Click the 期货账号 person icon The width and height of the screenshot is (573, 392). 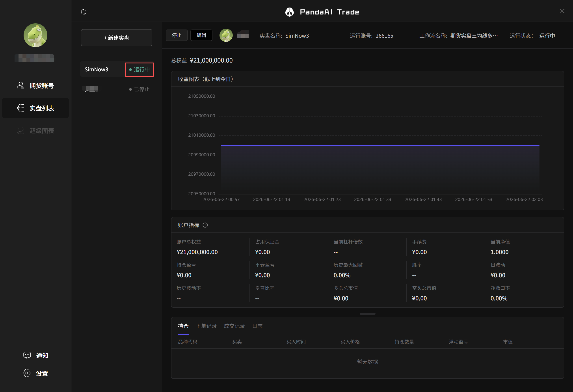coord(20,85)
